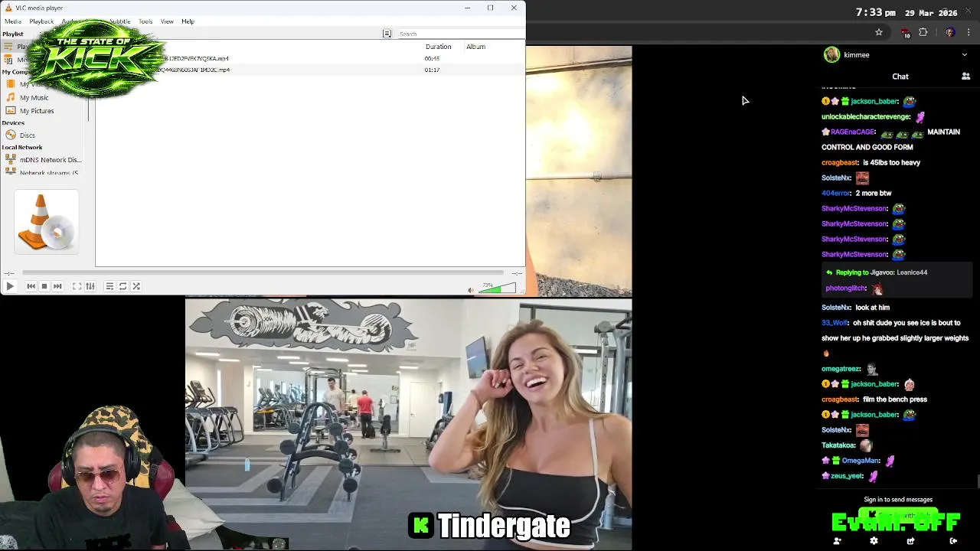Toggle the VLC playlist view button
This screenshot has height=551, width=980.
coord(109,286)
